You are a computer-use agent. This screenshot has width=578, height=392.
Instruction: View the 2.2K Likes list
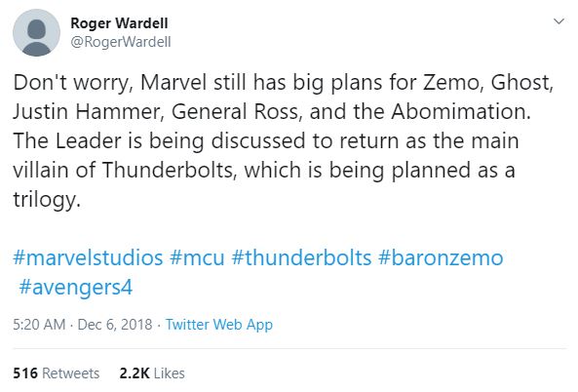(152, 373)
